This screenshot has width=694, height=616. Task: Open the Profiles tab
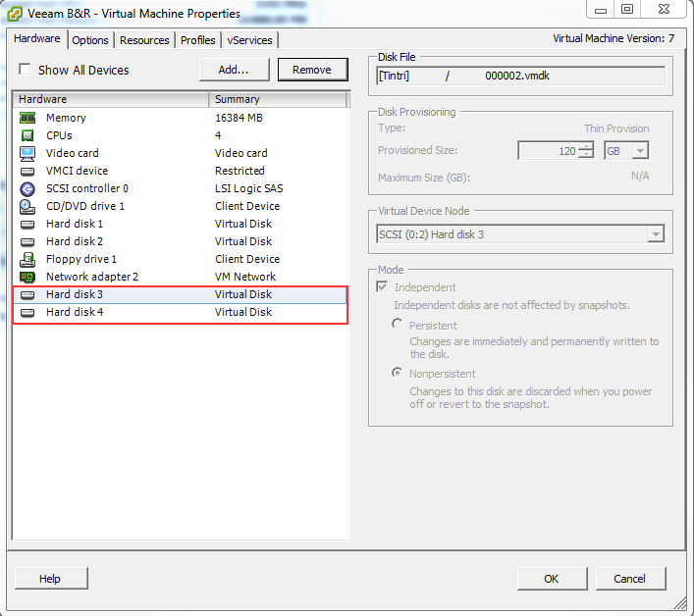[198, 40]
